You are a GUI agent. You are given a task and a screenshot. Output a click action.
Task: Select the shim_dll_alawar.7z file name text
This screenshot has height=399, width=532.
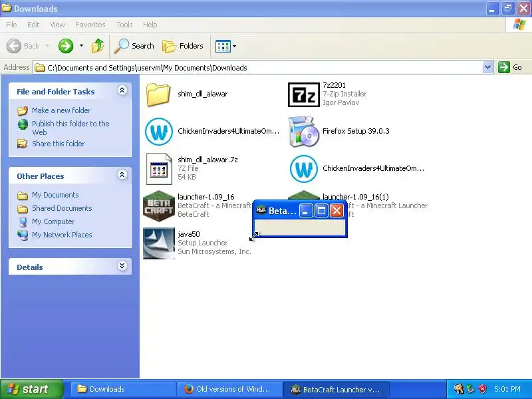[207, 160]
